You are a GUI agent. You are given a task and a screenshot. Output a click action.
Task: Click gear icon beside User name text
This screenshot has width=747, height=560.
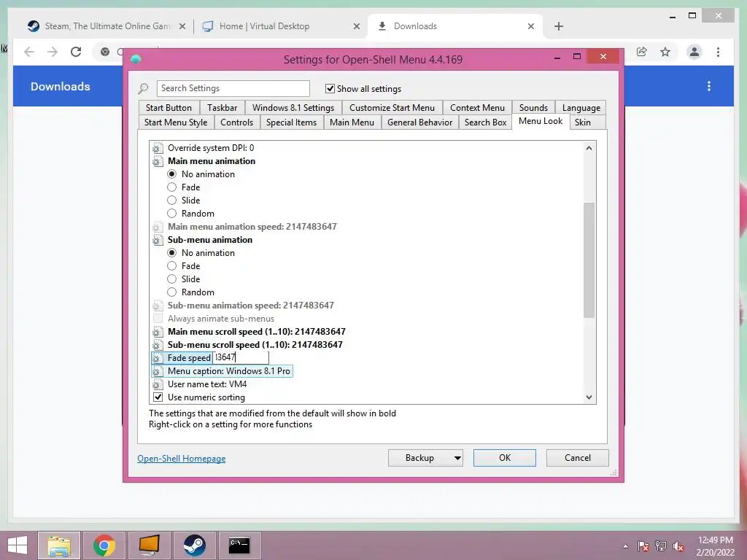coord(158,384)
